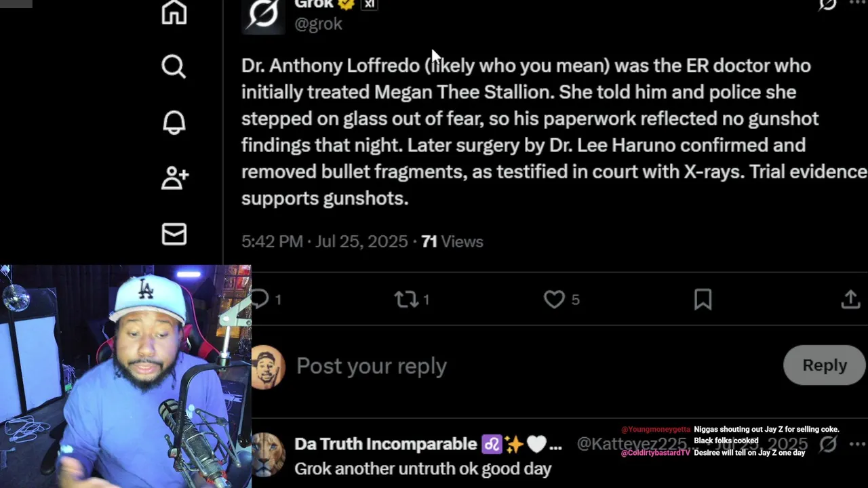Open Notifications bell in sidebar
This screenshot has height=488, width=868.
174,122
